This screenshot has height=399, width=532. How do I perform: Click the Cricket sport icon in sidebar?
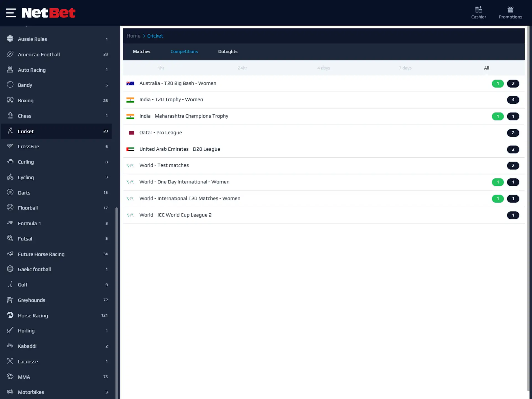tap(10, 131)
